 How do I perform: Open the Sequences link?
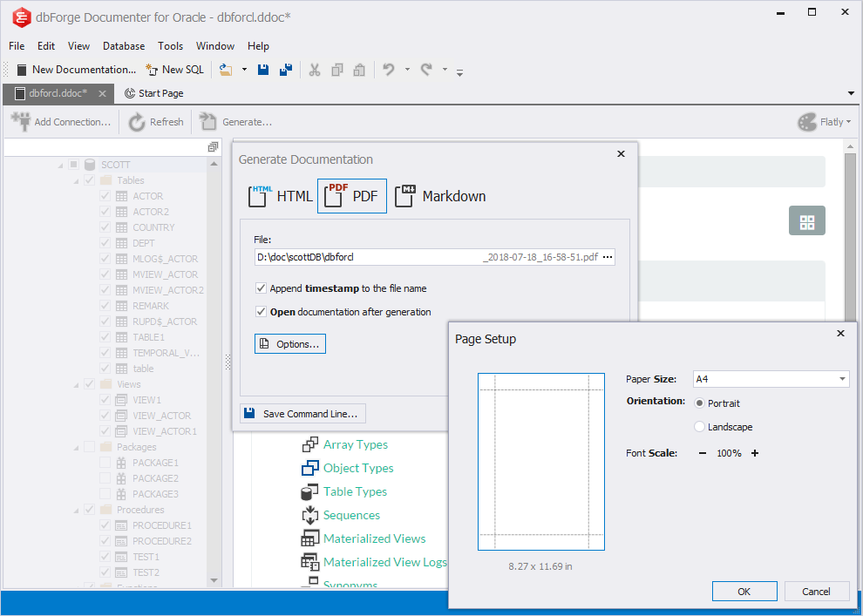[x=351, y=515]
